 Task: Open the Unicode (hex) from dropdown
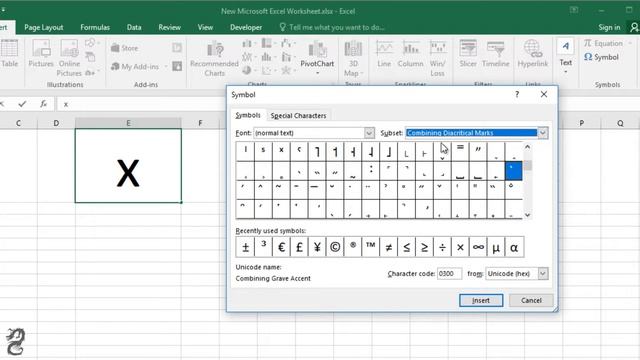pos(542,273)
